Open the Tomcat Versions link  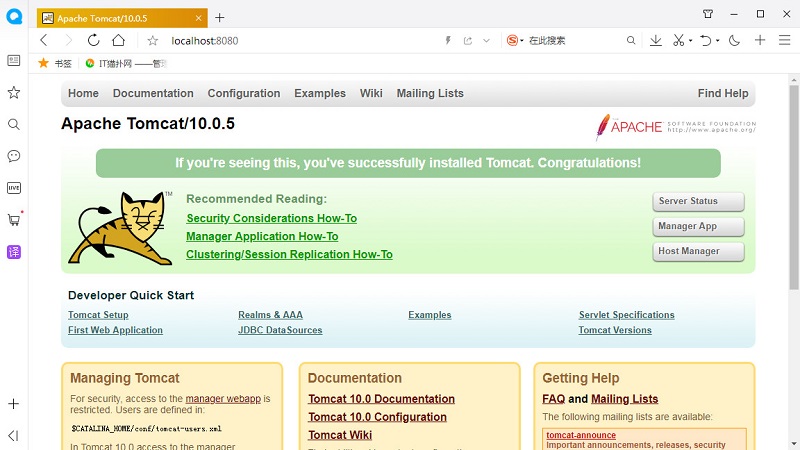[615, 330]
